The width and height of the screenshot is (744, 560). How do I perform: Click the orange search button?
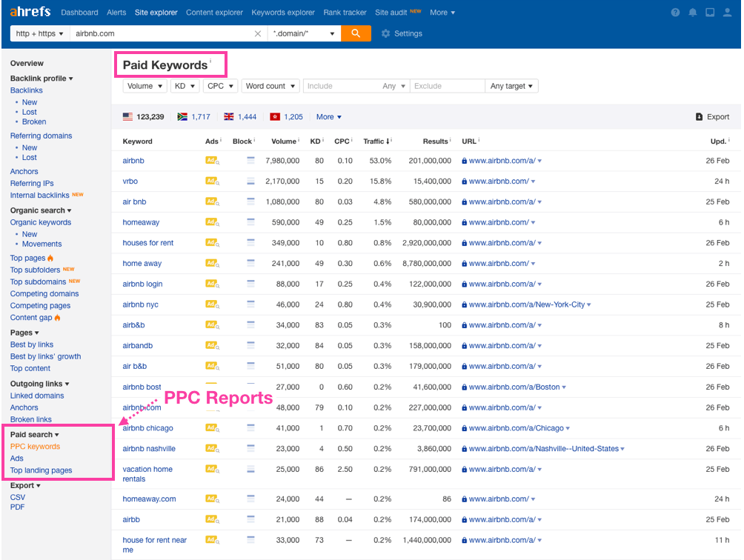click(356, 33)
